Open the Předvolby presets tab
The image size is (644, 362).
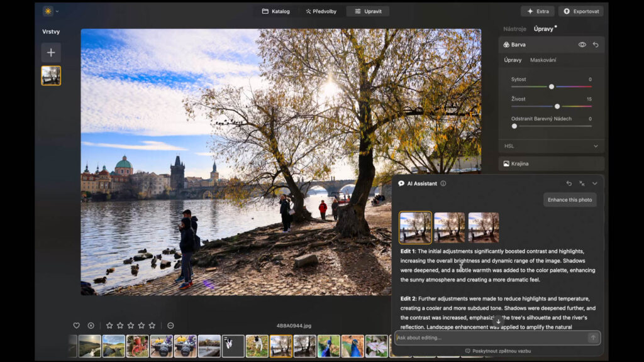321,11
